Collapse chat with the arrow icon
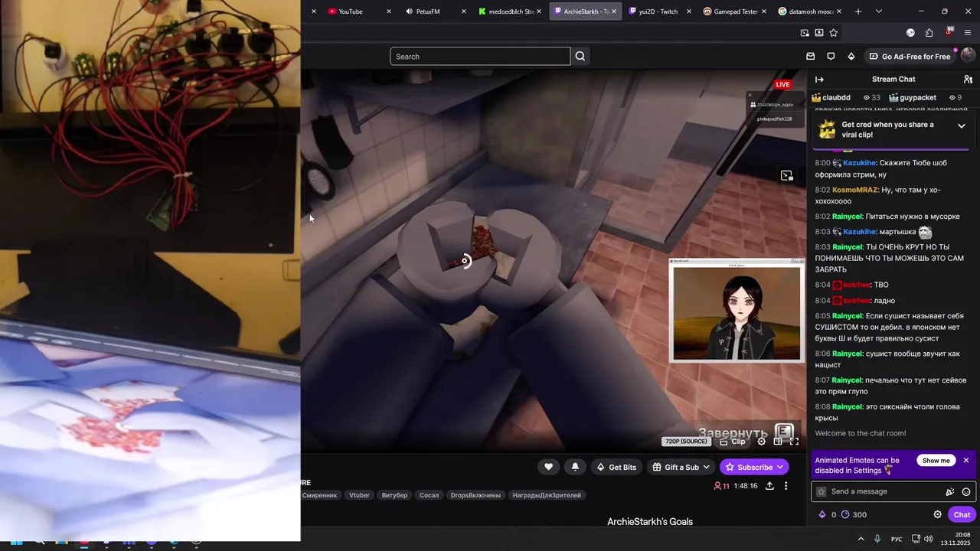The width and height of the screenshot is (980, 551). [x=819, y=80]
